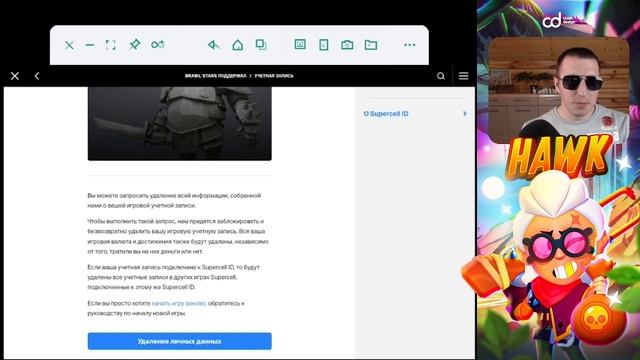640x360 pixels.
Task: Follow the 'начать игру заново' hyperlink
Action: click(179, 303)
